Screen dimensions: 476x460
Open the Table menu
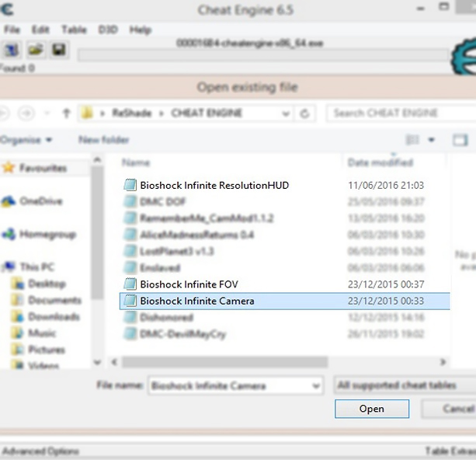(74, 30)
